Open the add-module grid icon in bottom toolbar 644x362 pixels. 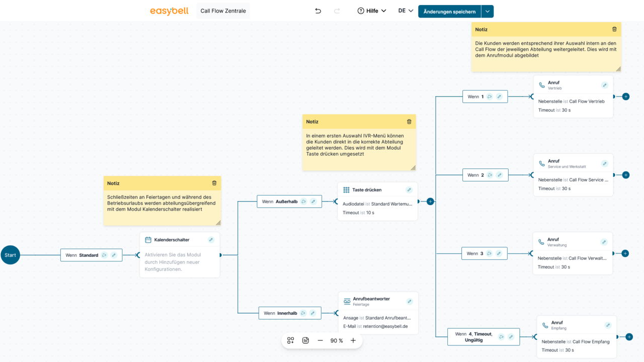(x=291, y=340)
